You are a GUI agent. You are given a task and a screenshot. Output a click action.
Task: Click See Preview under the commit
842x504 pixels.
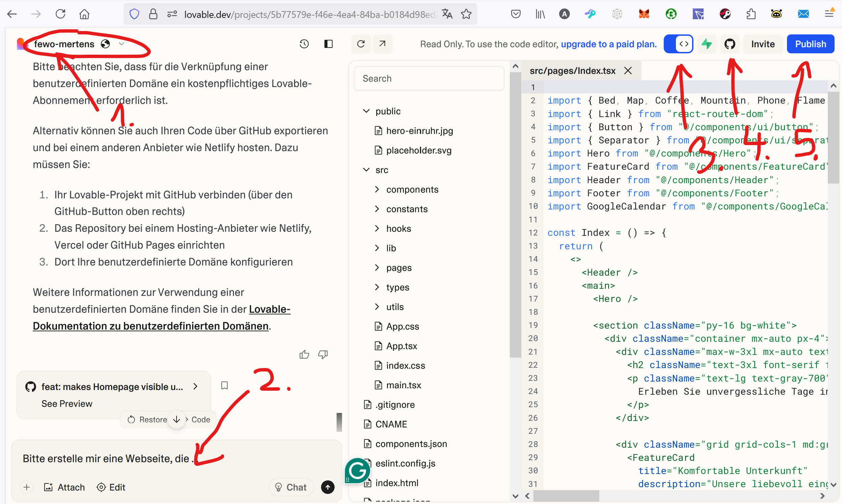click(67, 403)
